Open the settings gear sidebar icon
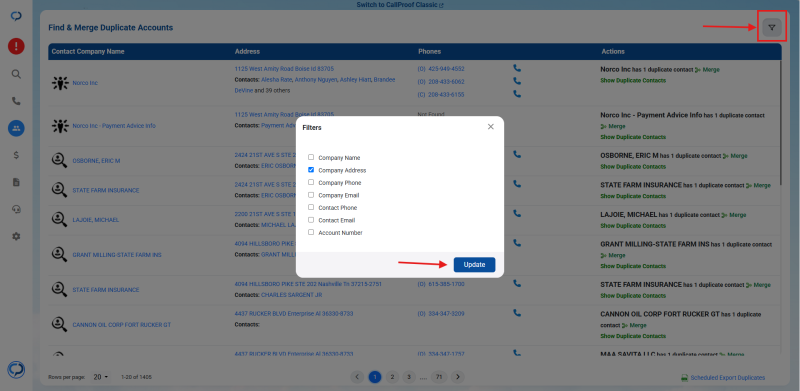This screenshot has width=800, height=391. (16, 236)
